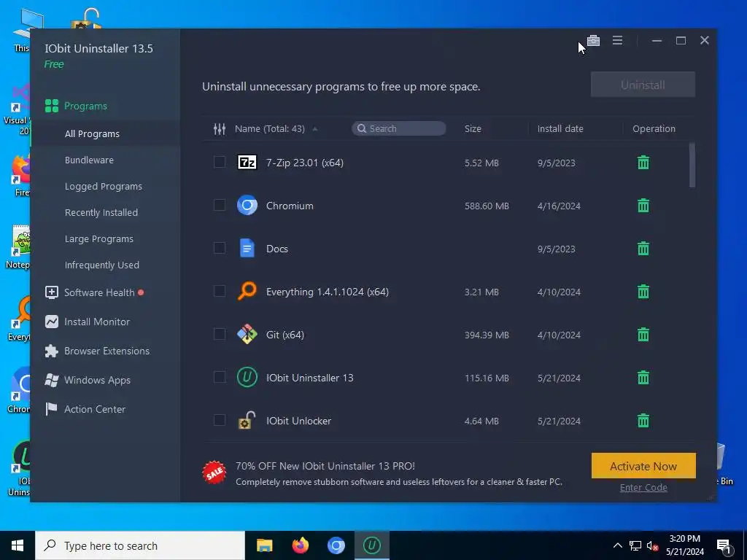Click the red SALE badge
The width and height of the screenshot is (747, 560).
point(214,472)
